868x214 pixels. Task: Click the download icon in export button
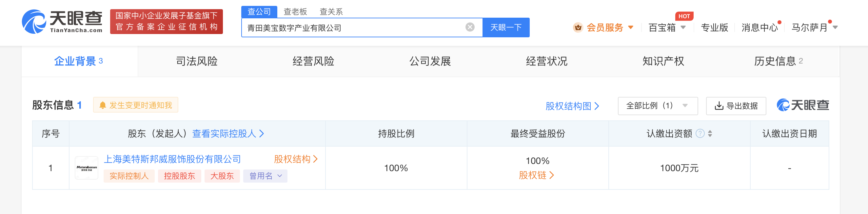pos(719,106)
